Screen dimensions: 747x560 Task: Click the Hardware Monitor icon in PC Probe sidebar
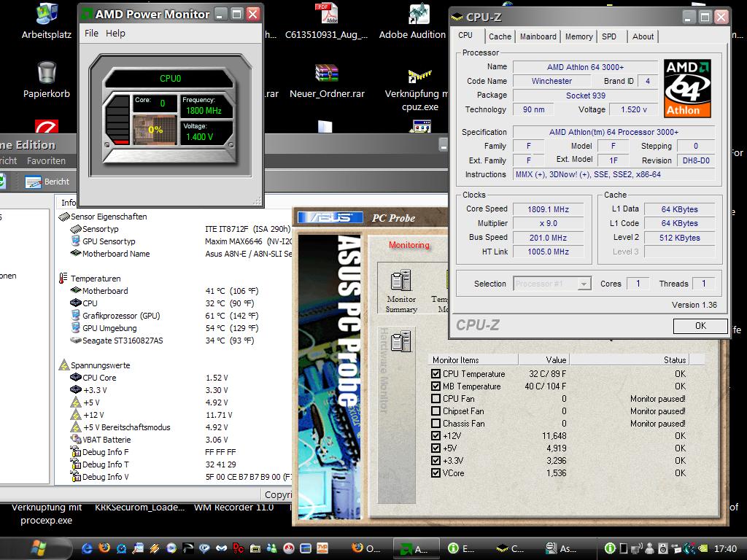[400, 341]
